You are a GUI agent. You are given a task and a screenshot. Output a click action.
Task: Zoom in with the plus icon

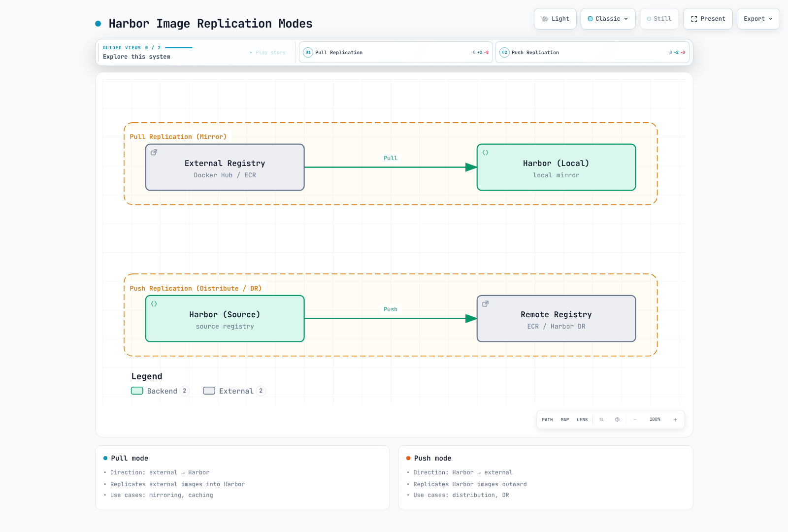point(675,420)
